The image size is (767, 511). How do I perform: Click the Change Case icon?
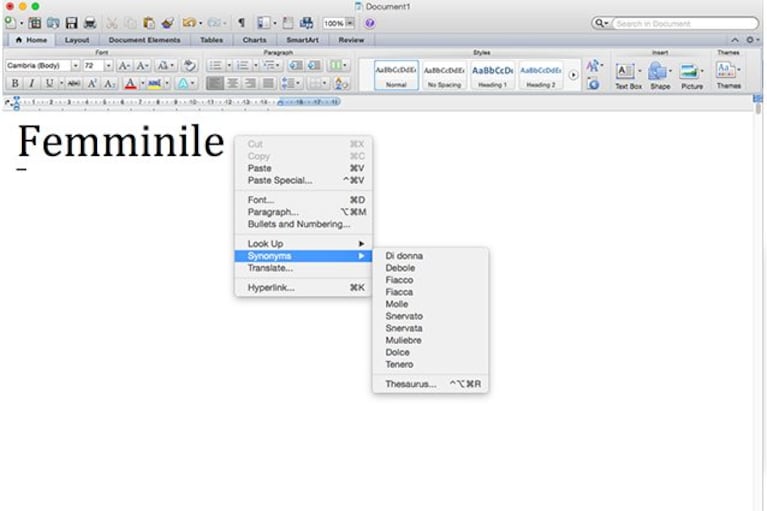point(162,66)
